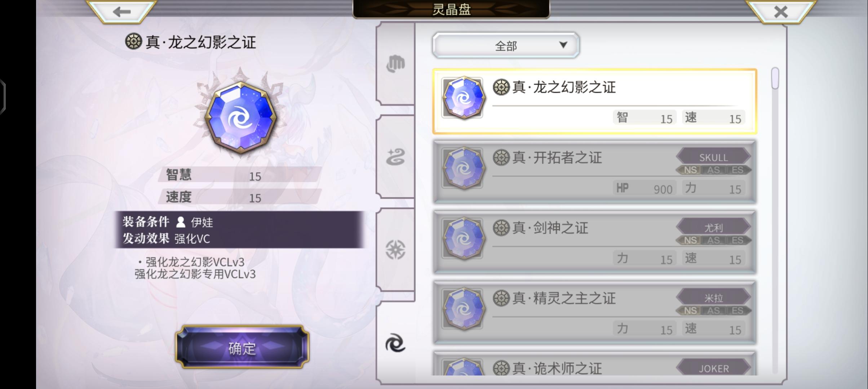Click the back arrow button
This screenshot has height=389, width=868.
(121, 12)
